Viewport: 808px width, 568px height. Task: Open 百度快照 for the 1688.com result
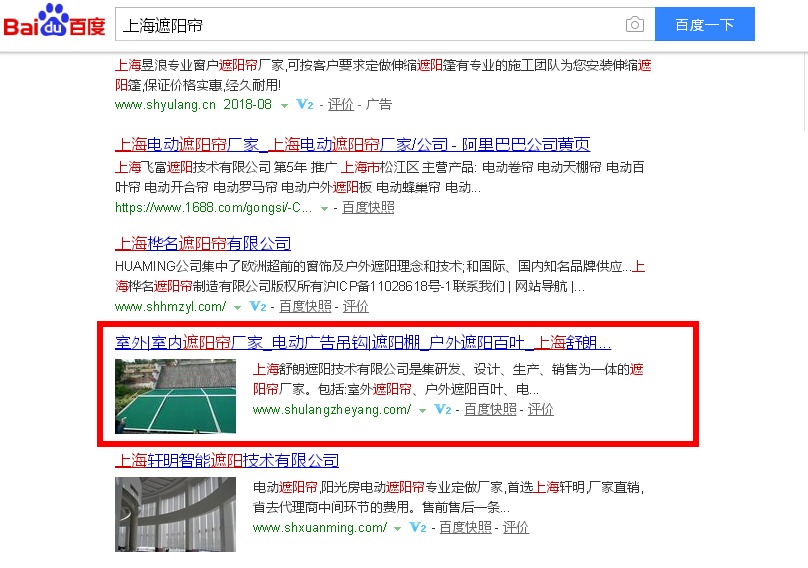pos(368,208)
